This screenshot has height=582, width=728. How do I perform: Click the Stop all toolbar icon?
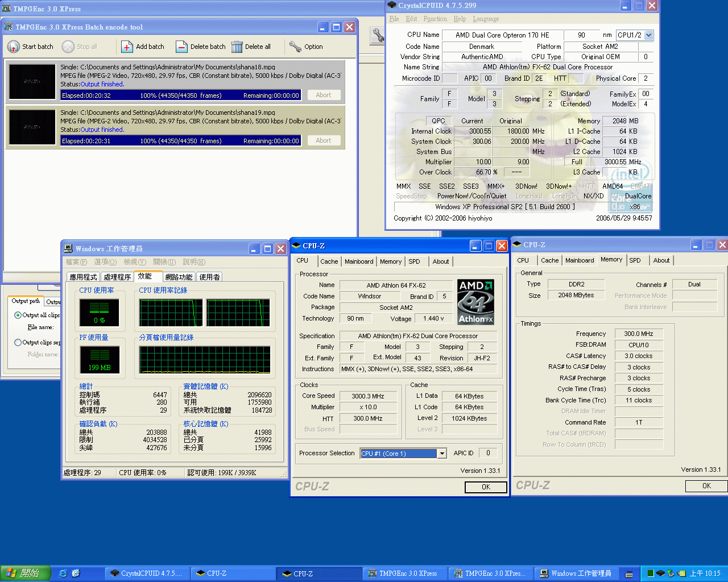coord(69,47)
